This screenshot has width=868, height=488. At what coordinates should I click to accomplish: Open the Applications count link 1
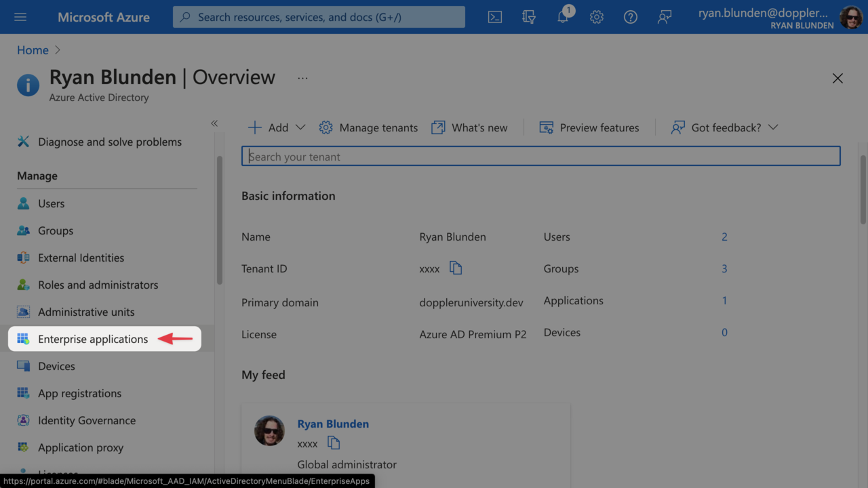pos(724,300)
